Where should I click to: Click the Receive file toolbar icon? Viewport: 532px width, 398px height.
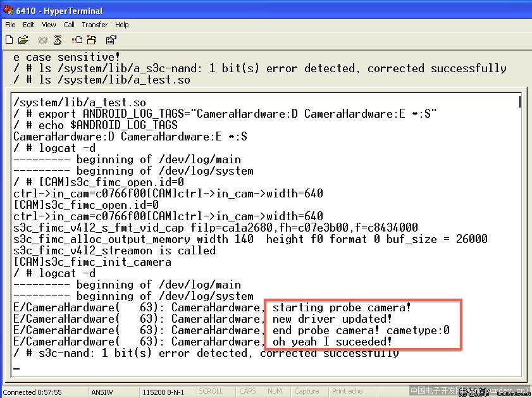pos(92,40)
